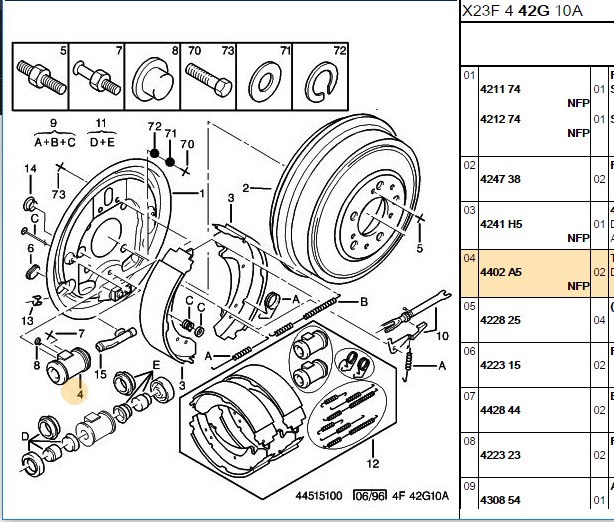Click the E label for the cylinder seal kit

tap(156, 366)
